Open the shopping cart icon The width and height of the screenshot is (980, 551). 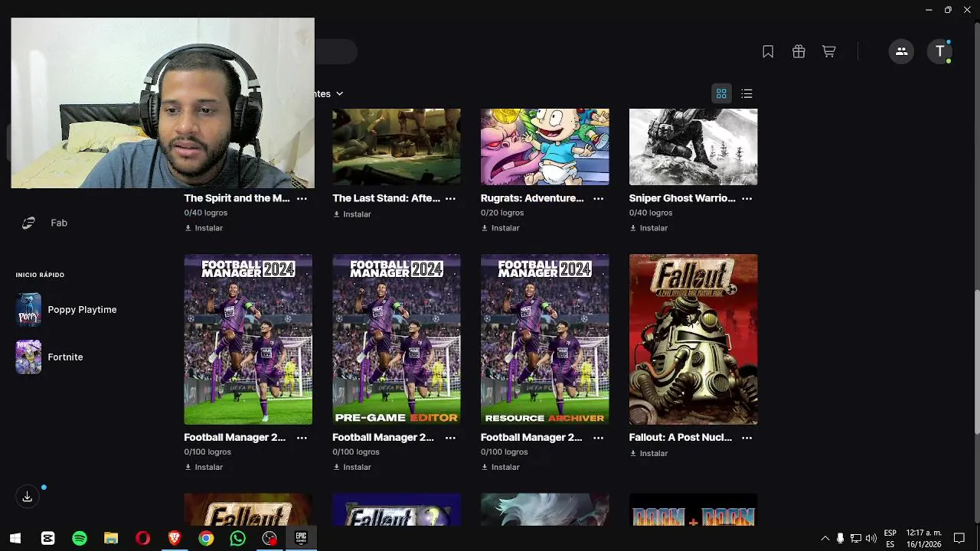[829, 51]
